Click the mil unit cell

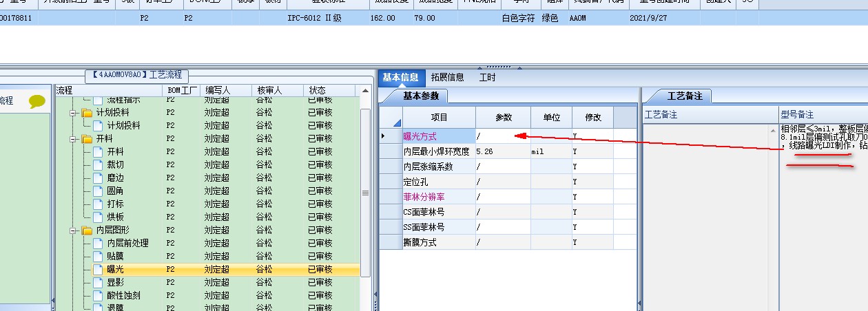point(551,151)
